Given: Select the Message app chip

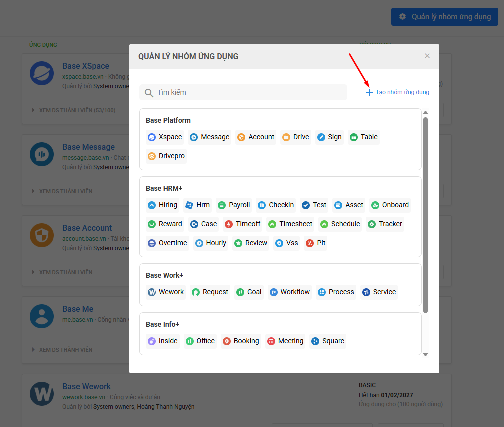Looking at the screenshot, I should point(209,137).
